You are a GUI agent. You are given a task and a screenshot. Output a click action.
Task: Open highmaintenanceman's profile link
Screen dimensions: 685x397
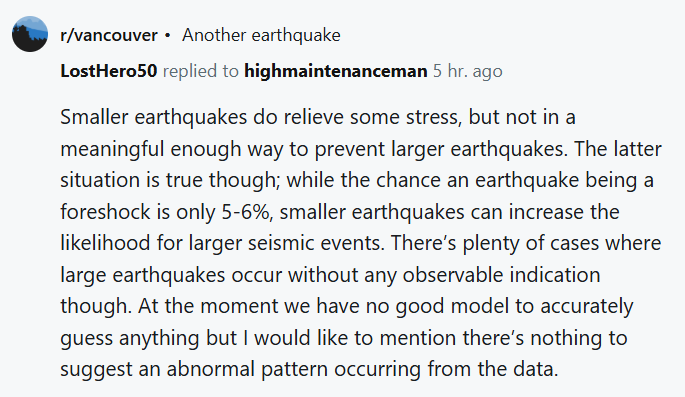coord(336,71)
